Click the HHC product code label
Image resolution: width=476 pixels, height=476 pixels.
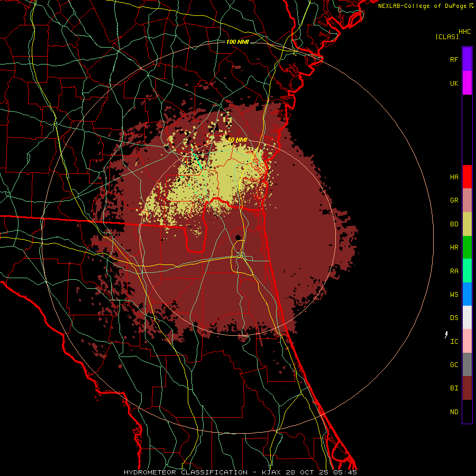coord(464,31)
